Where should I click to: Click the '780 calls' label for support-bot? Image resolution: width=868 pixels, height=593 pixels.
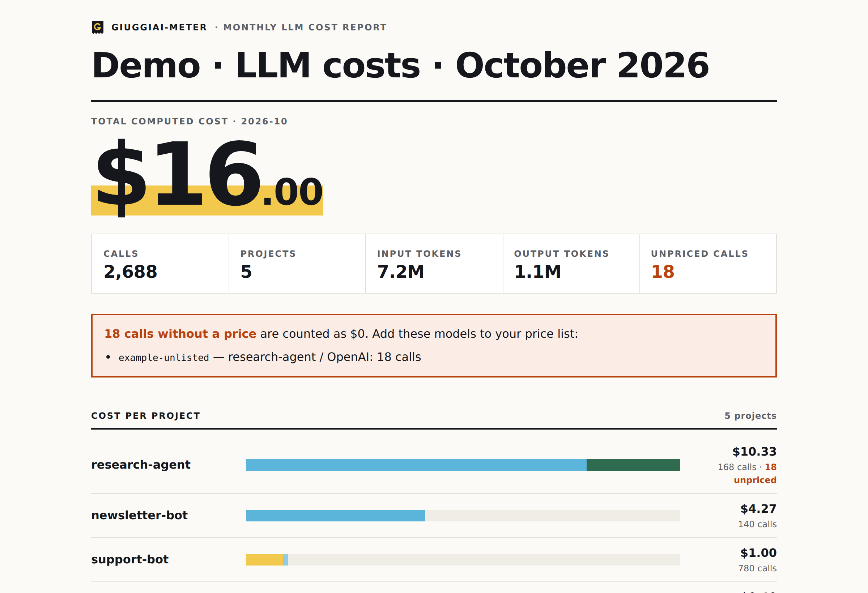[757, 568]
